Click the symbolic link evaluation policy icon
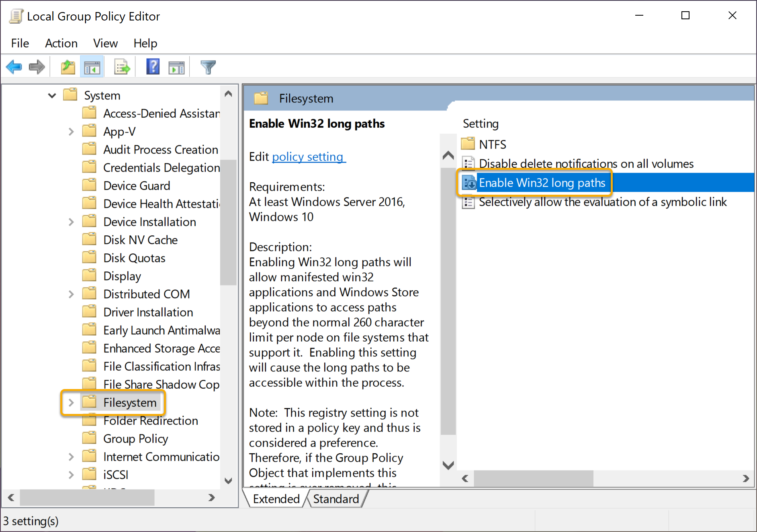Image resolution: width=757 pixels, height=532 pixels. [468, 202]
